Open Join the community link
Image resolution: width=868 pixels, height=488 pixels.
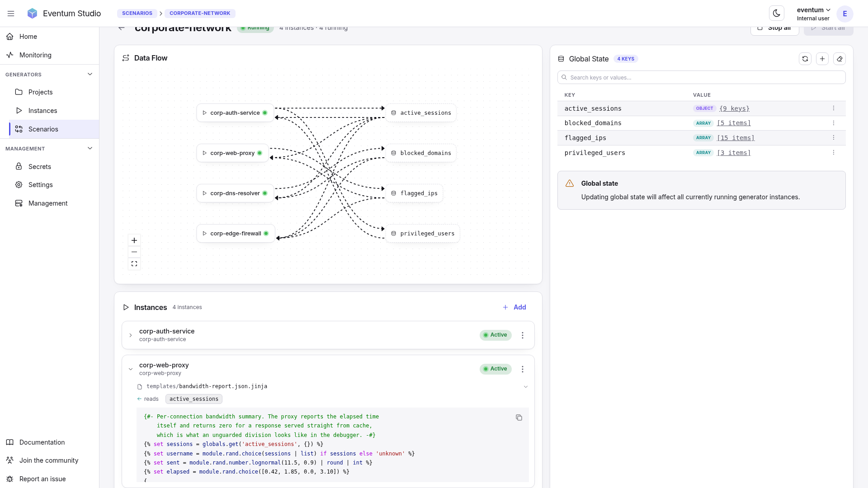(50, 460)
